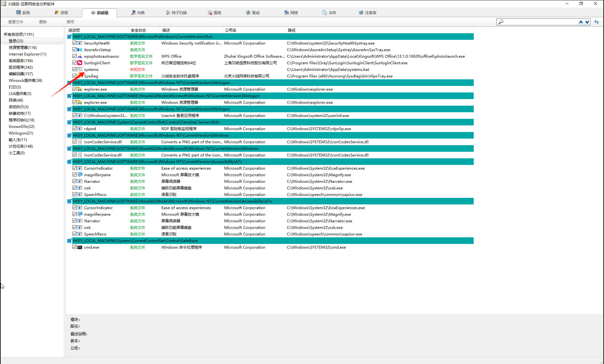Disable the rdpwd entry checkbox
Image resolution: width=604 pixels, height=364 pixels.
tap(74, 129)
